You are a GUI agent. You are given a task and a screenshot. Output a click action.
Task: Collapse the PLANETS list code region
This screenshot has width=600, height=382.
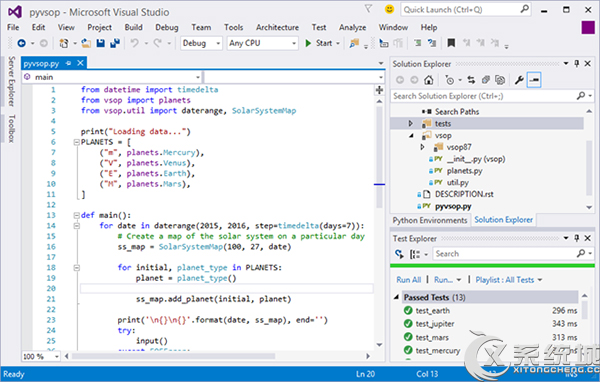tap(76, 142)
